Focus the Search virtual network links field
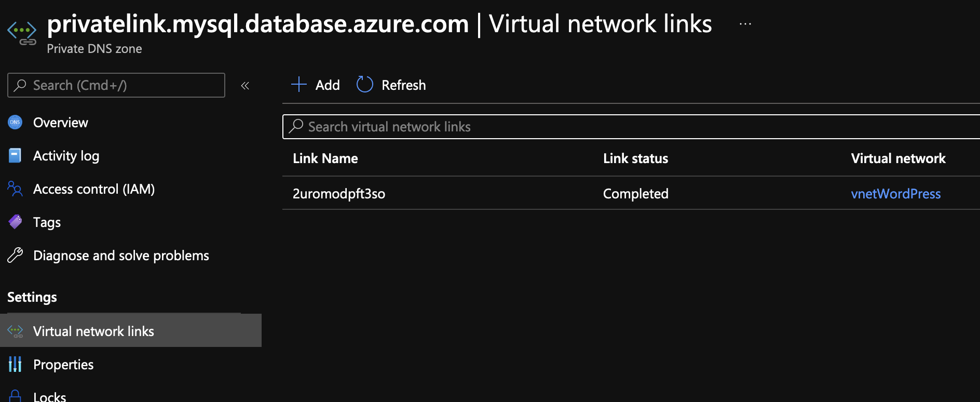980x402 pixels. pos(631,127)
